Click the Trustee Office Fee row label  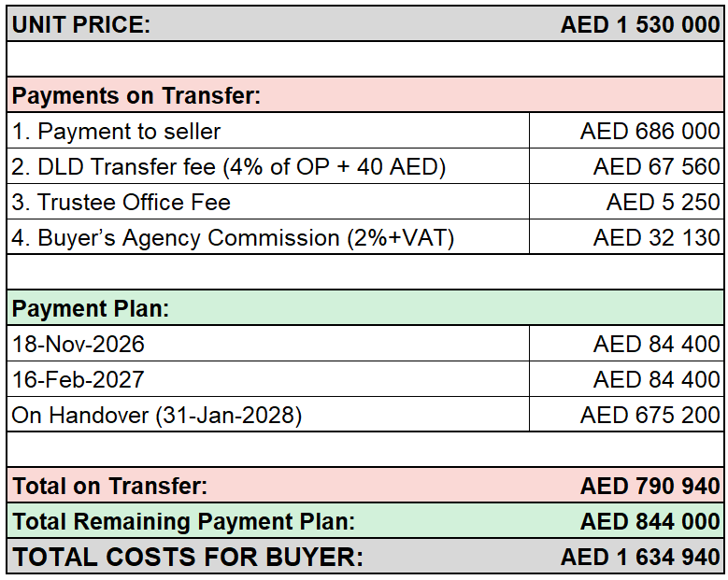click(x=121, y=203)
